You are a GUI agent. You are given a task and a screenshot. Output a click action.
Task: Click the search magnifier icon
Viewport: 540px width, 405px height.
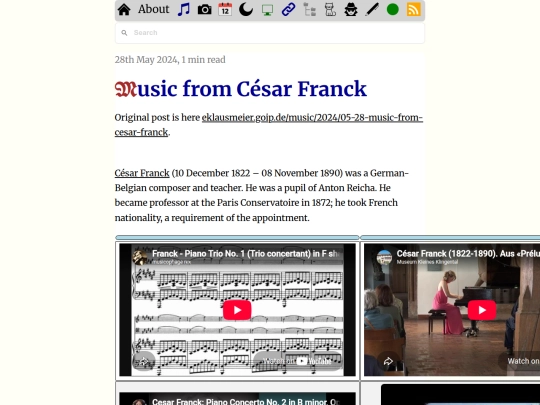tap(124, 33)
